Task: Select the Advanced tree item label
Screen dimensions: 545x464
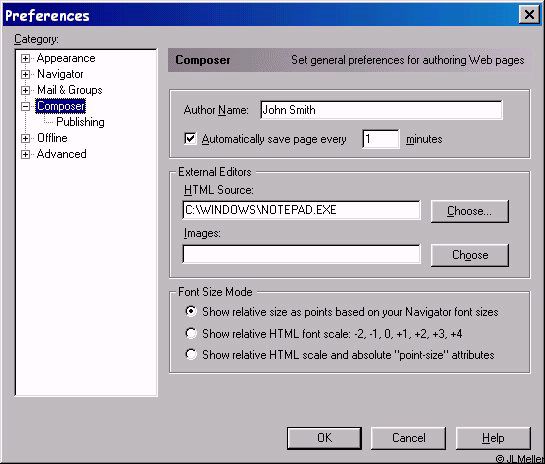Action: (62, 154)
